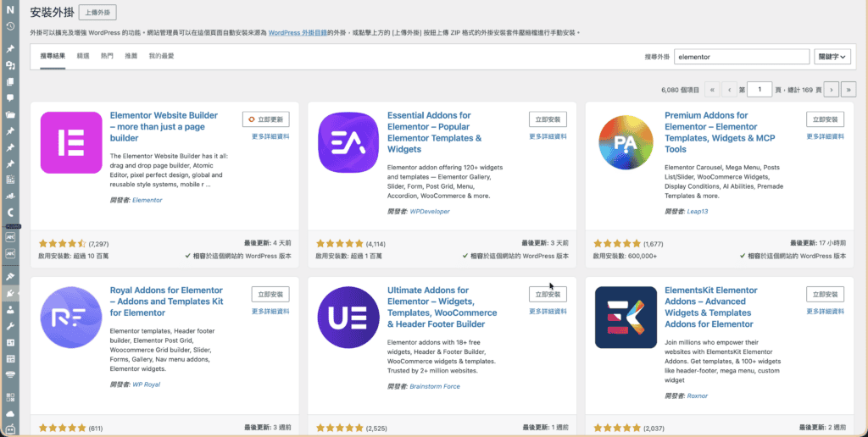Click the ElementsKit EK logo
The image size is (868, 437).
[x=626, y=318]
